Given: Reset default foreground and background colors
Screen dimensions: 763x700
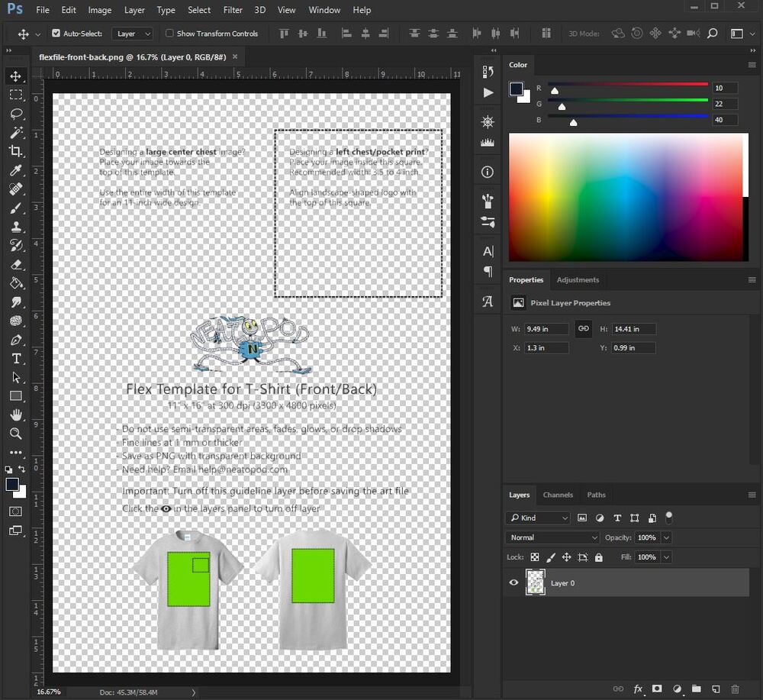Looking at the screenshot, I should click(x=8, y=469).
